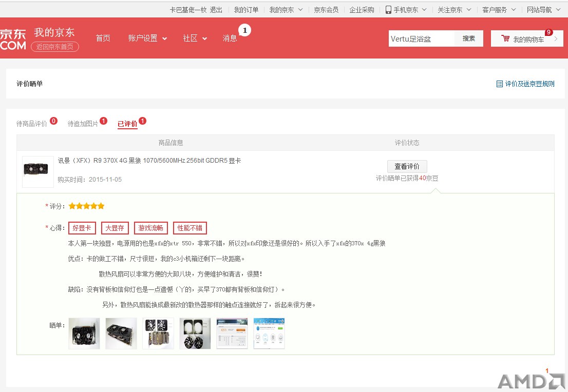568x392 pixels.
Task: Expand the 我的京东 dropdown in the top bar
Action: point(300,10)
